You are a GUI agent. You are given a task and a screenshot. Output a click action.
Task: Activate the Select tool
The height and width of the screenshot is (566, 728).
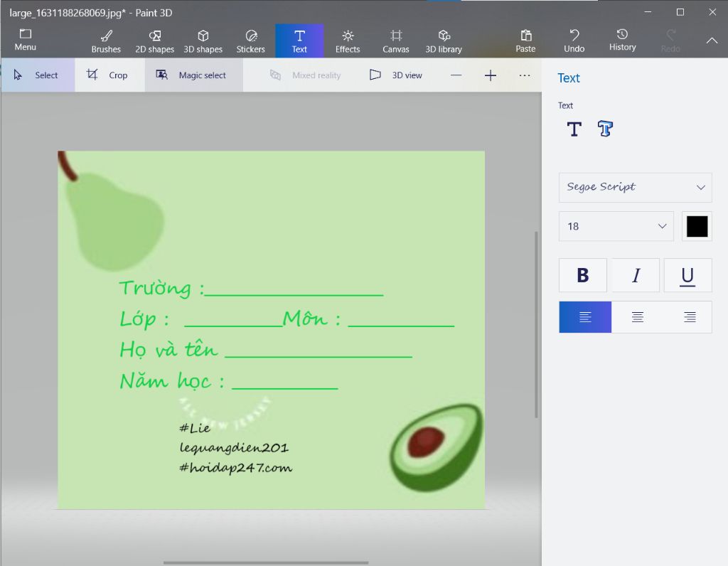(38, 75)
